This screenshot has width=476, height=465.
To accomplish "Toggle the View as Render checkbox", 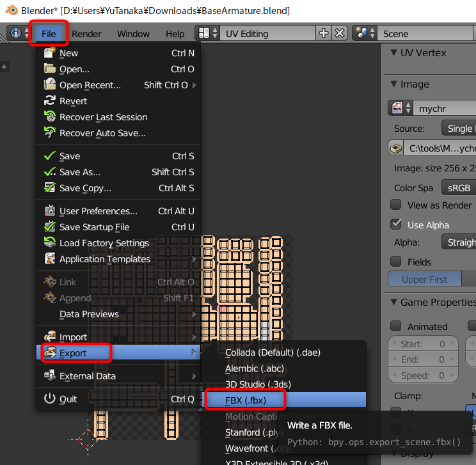I will click(x=395, y=205).
